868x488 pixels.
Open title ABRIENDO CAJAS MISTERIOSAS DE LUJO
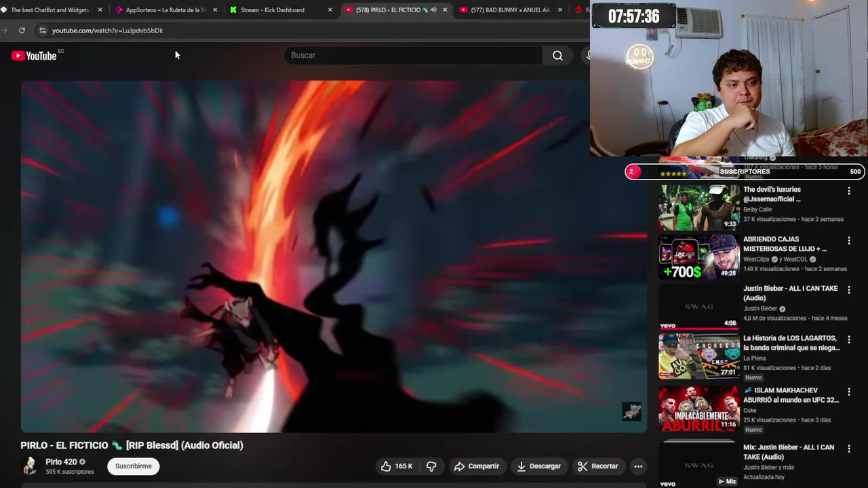[785, 244]
